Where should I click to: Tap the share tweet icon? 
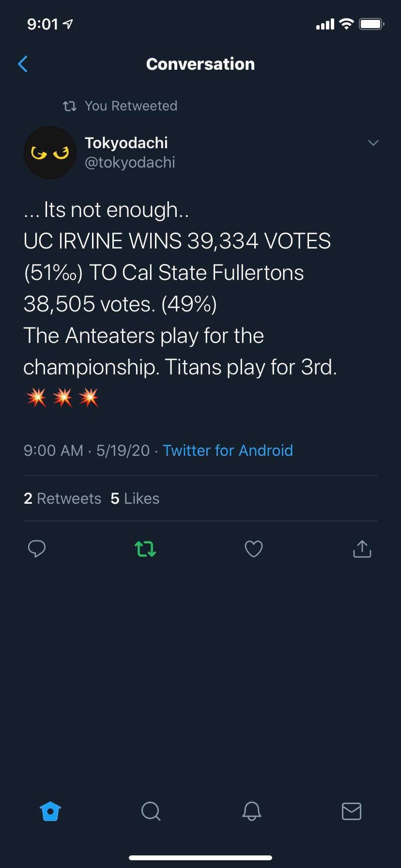coord(362,549)
